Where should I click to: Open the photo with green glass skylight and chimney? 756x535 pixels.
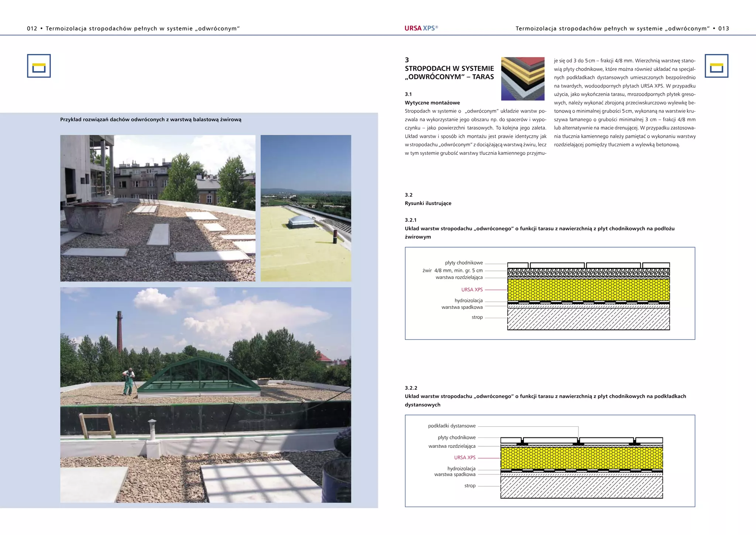pos(206,395)
